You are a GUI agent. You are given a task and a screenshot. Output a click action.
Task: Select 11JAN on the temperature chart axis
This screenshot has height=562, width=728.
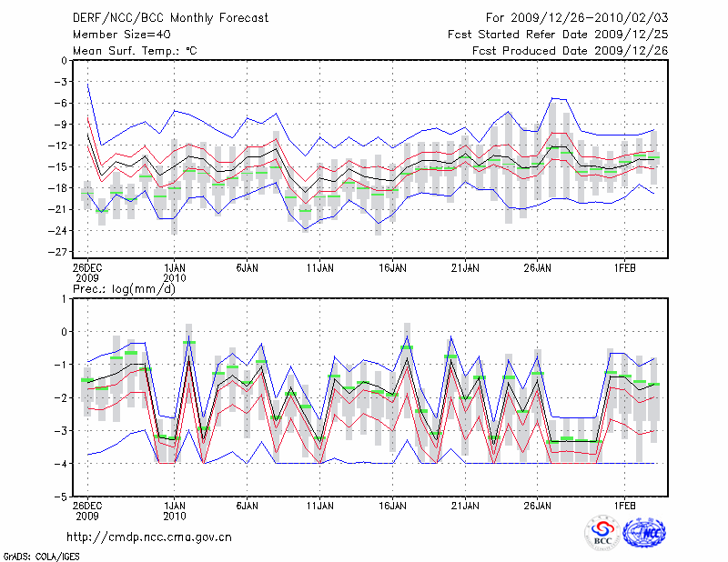(318, 269)
